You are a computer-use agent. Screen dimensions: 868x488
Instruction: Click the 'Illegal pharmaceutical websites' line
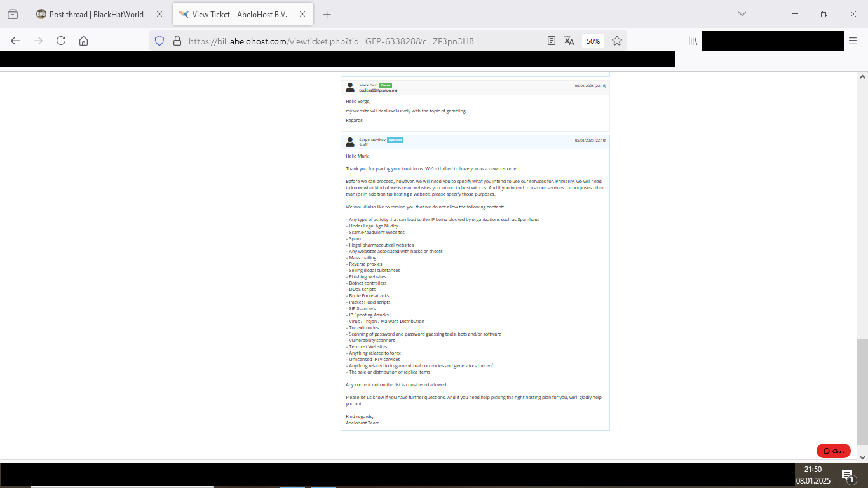tap(380, 245)
